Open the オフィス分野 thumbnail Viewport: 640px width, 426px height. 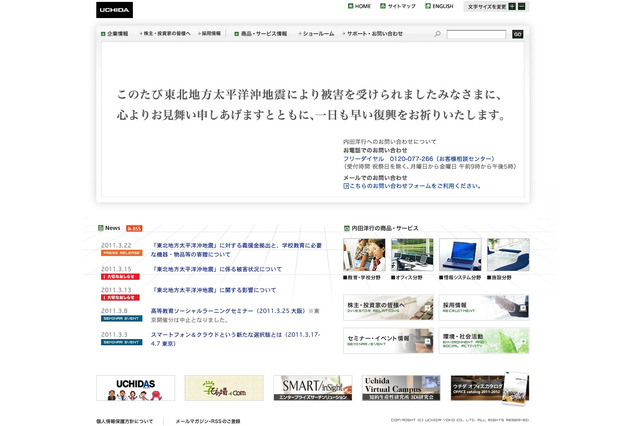click(x=412, y=255)
